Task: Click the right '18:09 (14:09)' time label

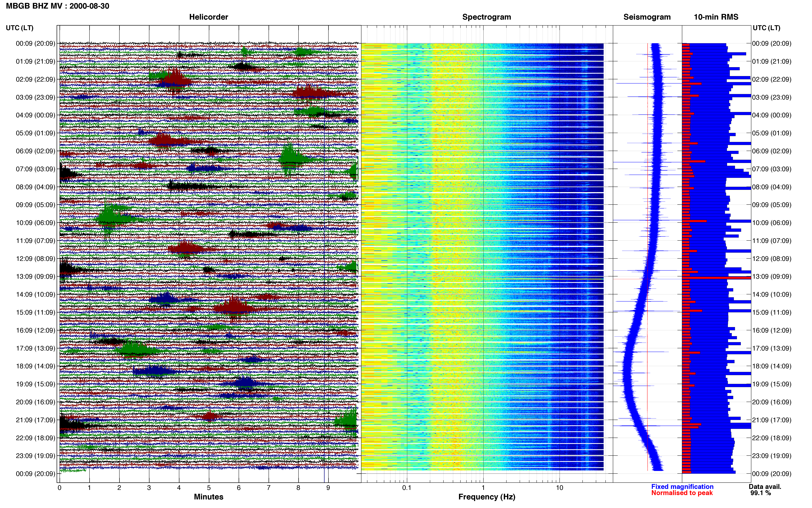Action: 772,366
